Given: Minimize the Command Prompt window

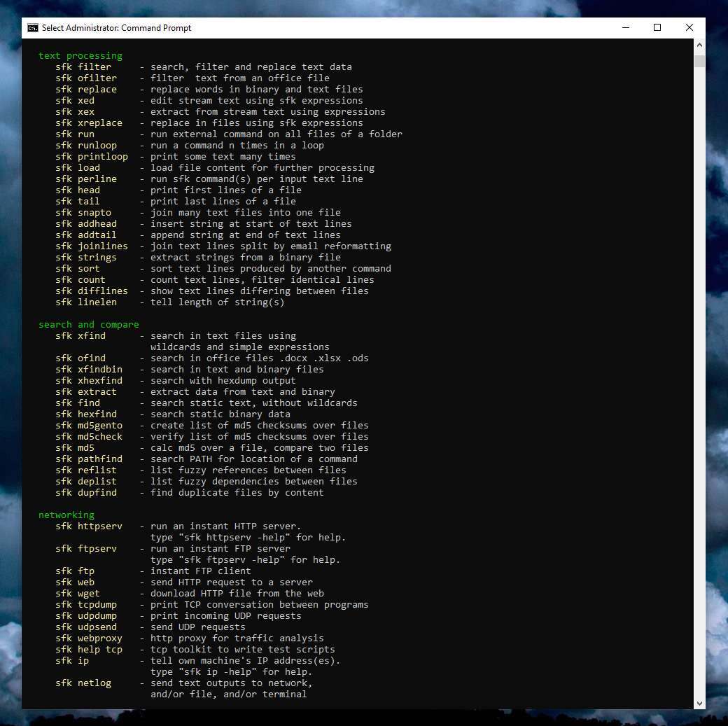Looking at the screenshot, I should pyautogui.click(x=626, y=27).
